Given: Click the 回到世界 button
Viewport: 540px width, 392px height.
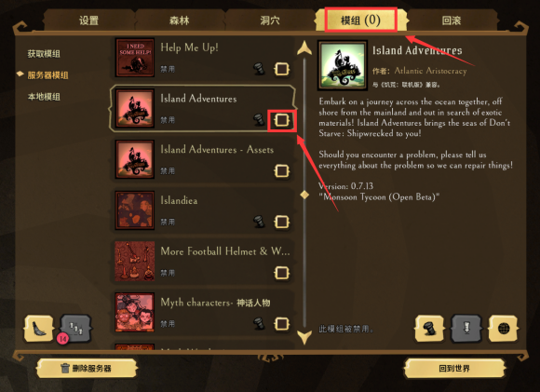Looking at the screenshot, I should coord(454,368).
